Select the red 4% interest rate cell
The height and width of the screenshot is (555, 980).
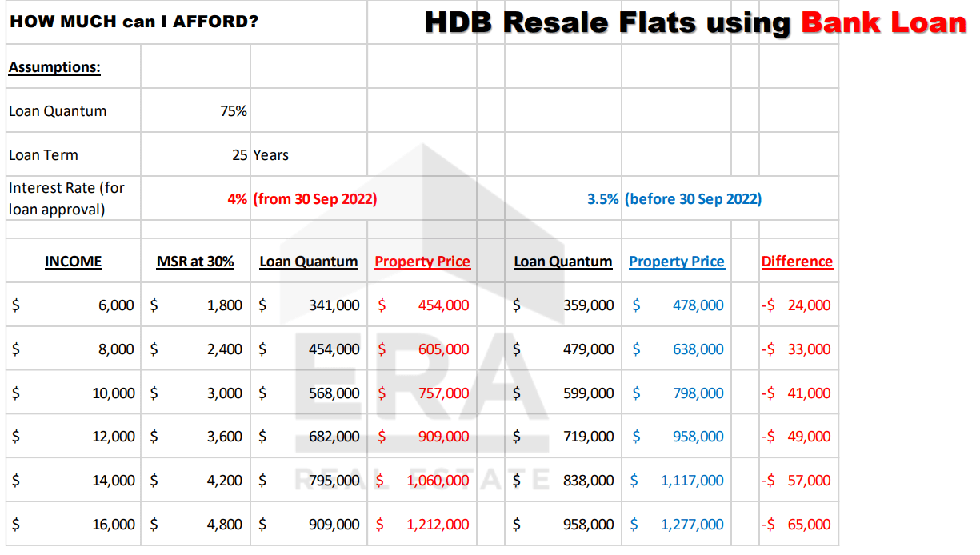pyautogui.click(x=237, y=199)
